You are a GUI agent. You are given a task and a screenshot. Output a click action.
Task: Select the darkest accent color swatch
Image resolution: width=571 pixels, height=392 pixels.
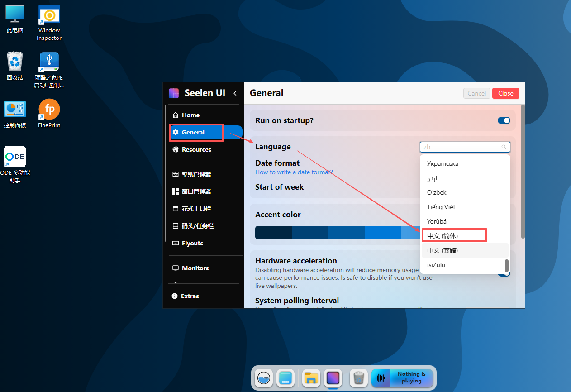pyautogui.click(x=273, y=233)
